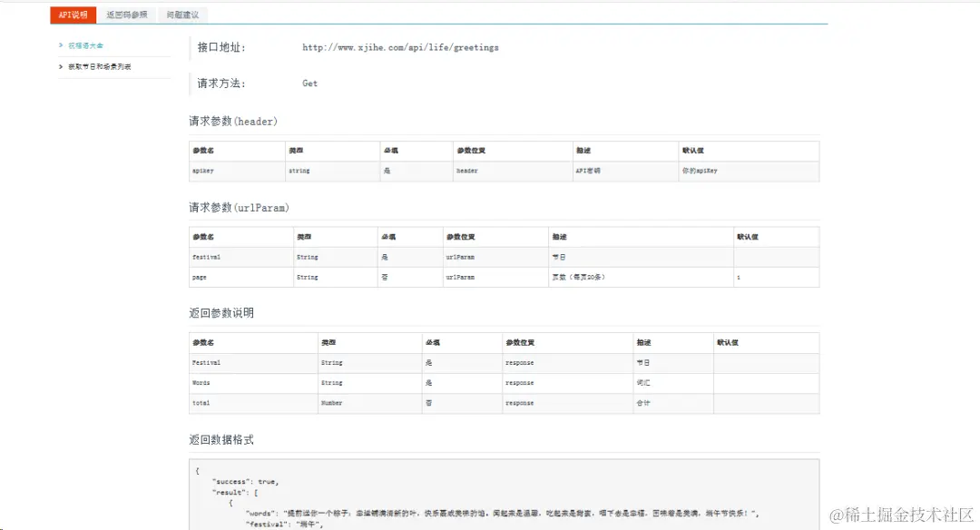Click the Get request method value
The image size is (980, 530).
click(310, 83)
